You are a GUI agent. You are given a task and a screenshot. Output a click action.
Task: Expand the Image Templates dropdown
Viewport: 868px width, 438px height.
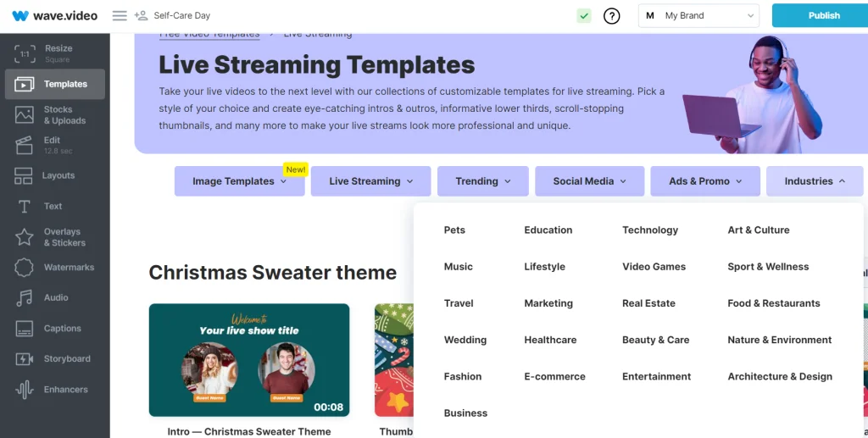click(x=239, y=181)
